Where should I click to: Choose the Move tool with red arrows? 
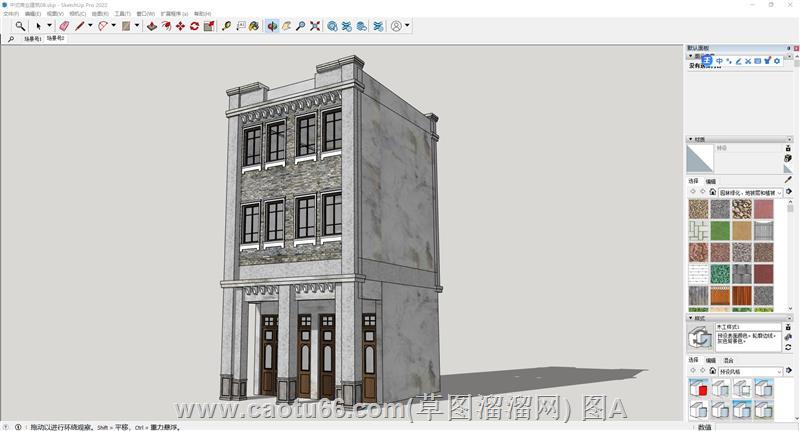pos(180,26)
